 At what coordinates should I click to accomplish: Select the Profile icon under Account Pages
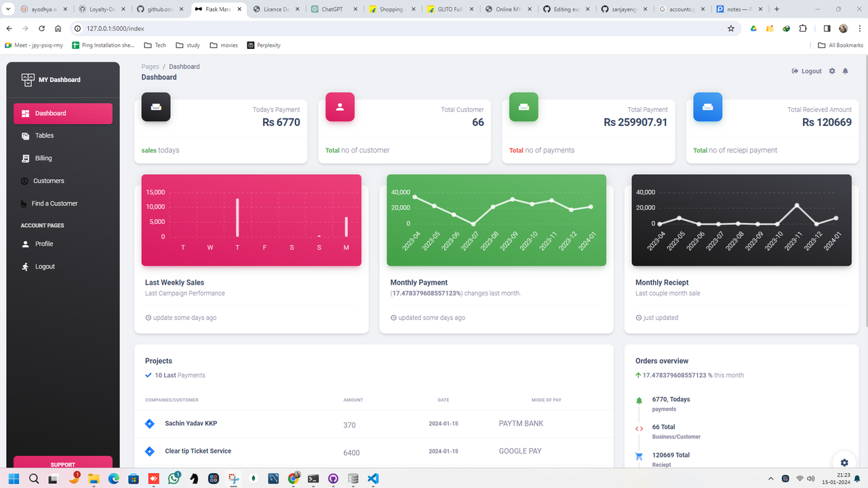pyautogui.click(x=24, y=243)
